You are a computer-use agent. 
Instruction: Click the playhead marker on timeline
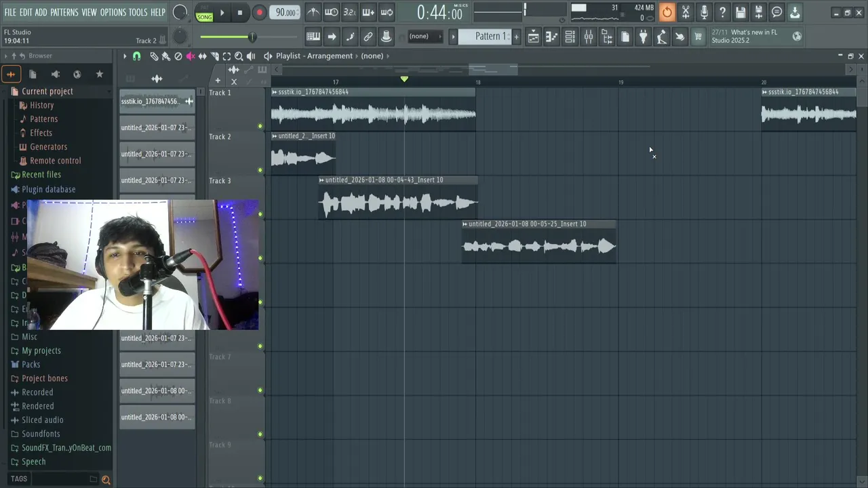pos(404,79)
